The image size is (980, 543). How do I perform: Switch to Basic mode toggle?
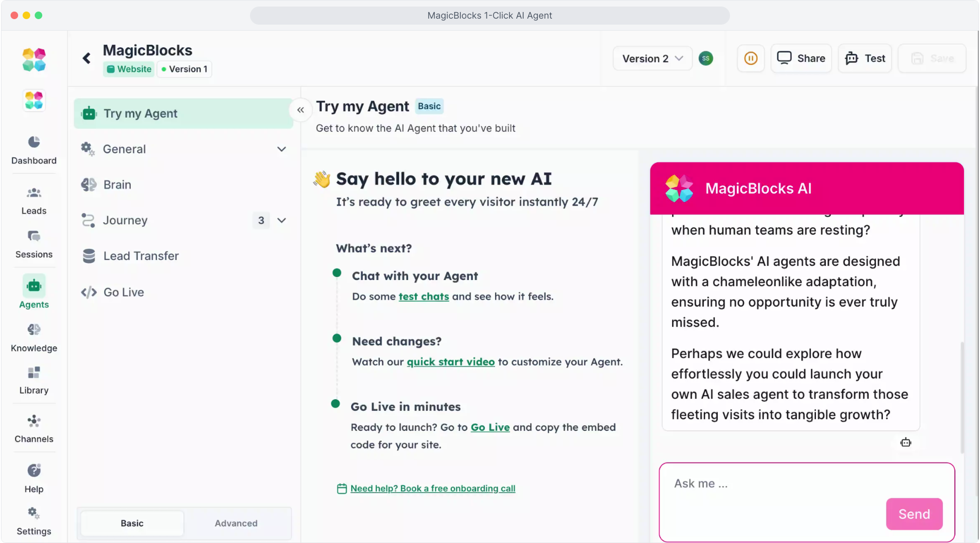(x=132, y=523)
